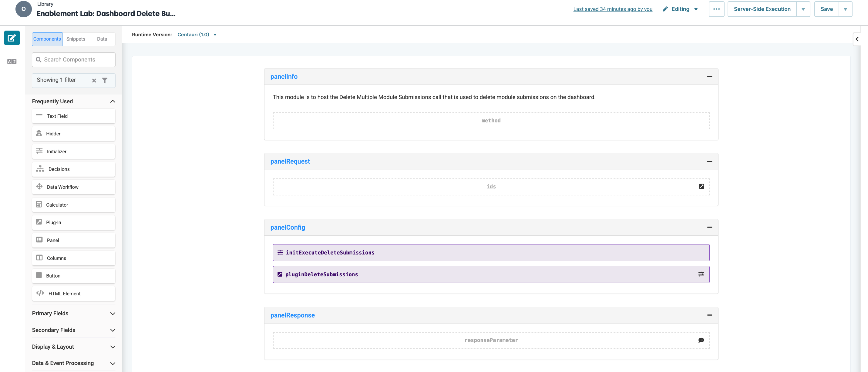
Task: Select the Calculator component
Action: 73,205
